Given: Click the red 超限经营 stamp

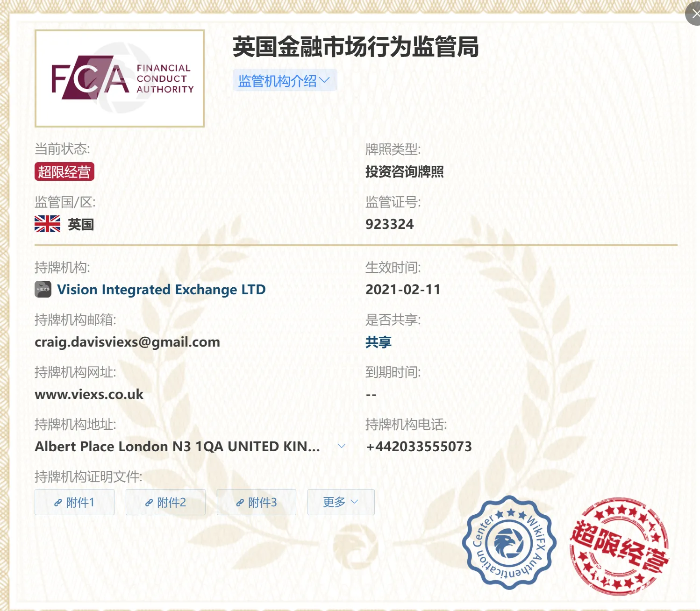Looking at the screenshot, I should [619, 546].
